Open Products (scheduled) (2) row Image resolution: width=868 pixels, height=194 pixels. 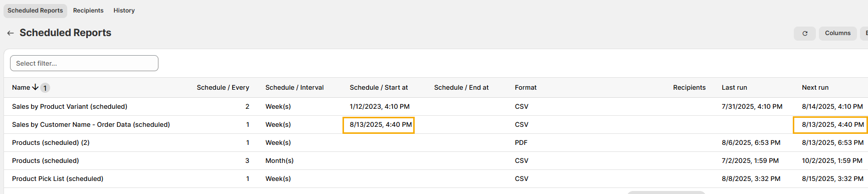pos(51,143)
